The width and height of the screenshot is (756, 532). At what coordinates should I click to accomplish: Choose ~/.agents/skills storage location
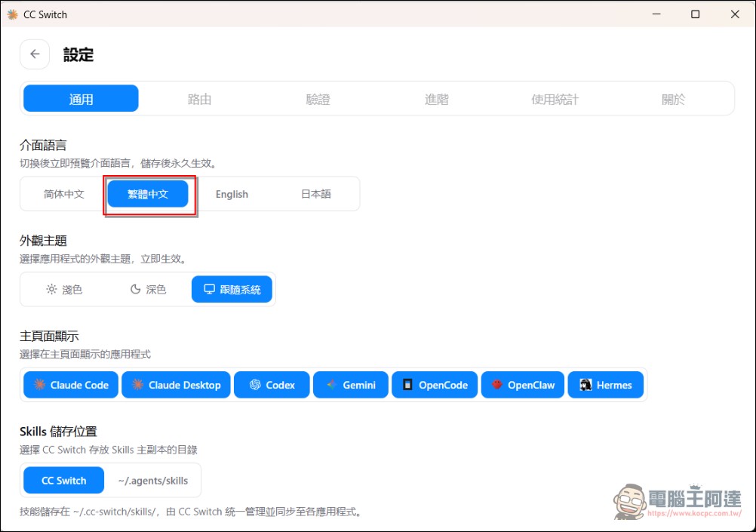pos(153,481)
